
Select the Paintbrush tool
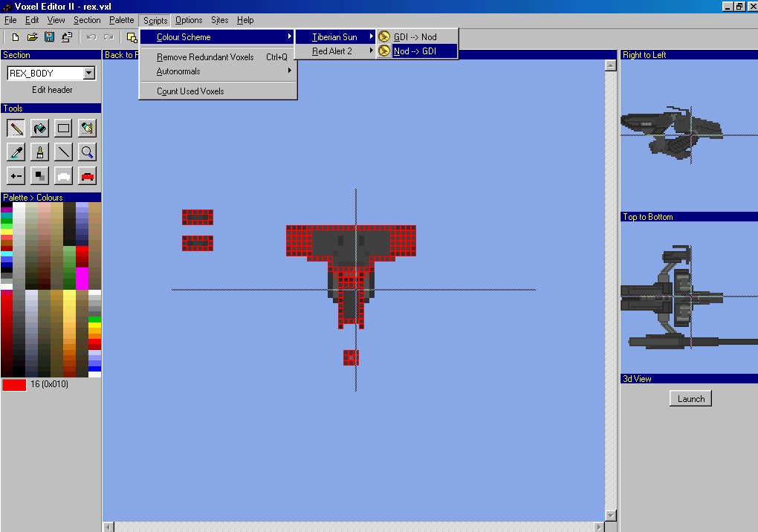(39, 152)
